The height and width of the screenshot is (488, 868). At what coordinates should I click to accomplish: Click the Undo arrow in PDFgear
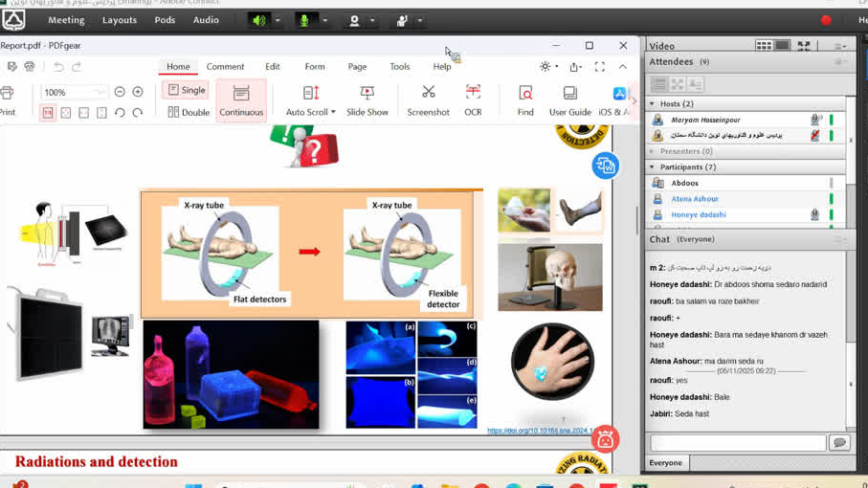tap(58, 67)
